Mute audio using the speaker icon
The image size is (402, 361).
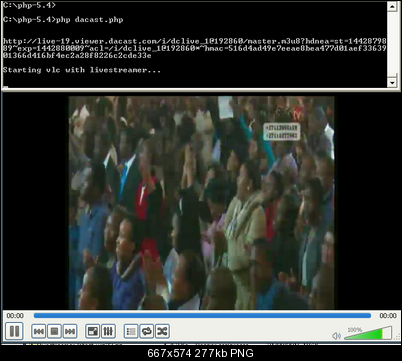click(336, 336)
